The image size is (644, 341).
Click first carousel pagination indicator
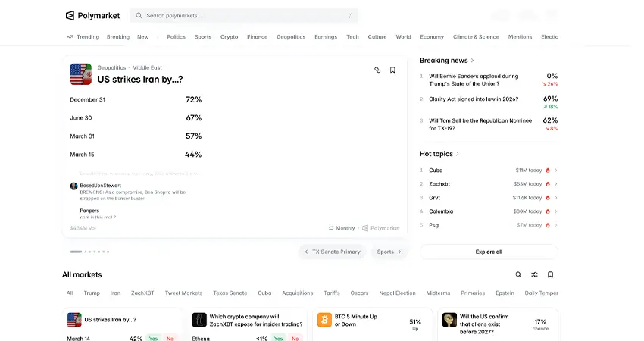tap(75, 252)
